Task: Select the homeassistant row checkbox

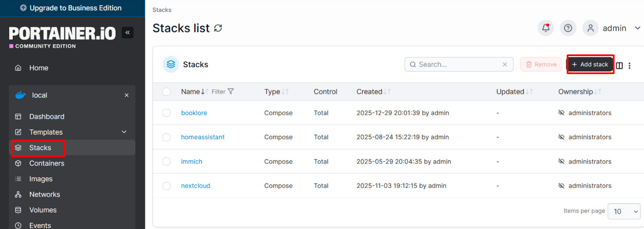Action: tap(166, 137)
